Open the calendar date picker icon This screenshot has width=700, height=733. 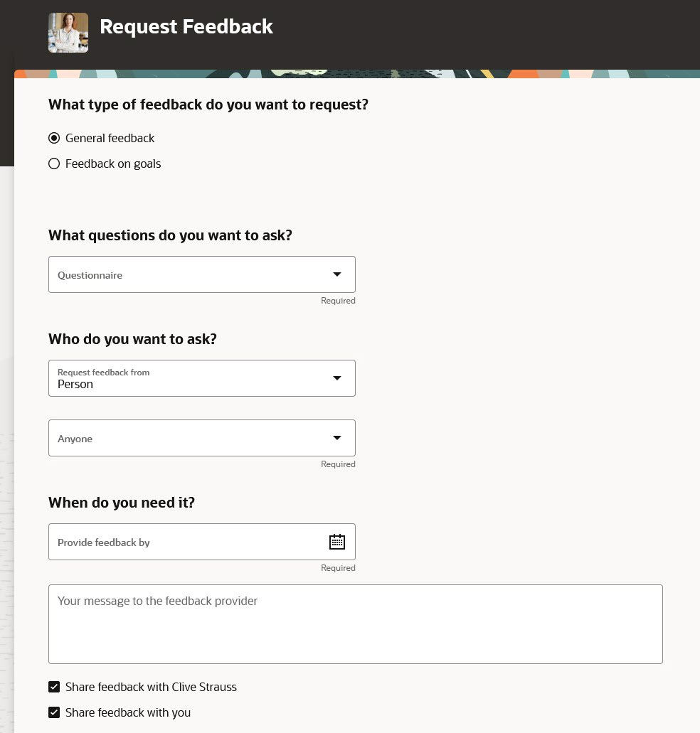pyautogui.click(x=336, y=542)
